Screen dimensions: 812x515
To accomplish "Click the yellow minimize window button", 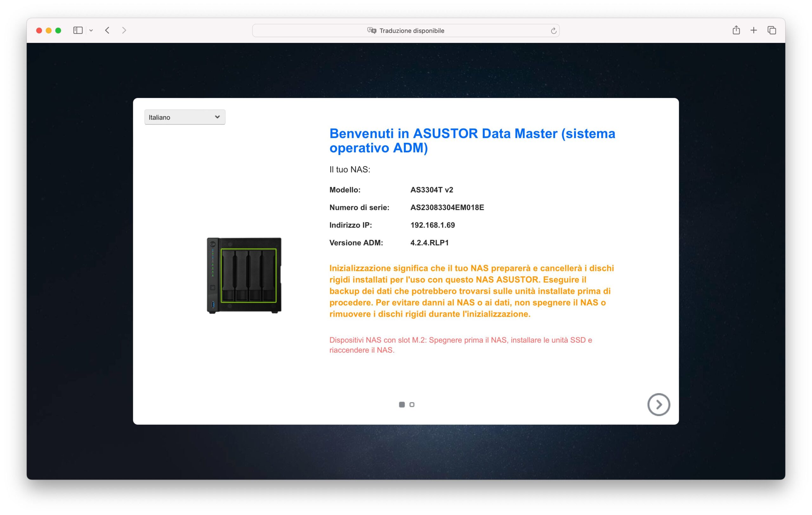I will point(49,30).
